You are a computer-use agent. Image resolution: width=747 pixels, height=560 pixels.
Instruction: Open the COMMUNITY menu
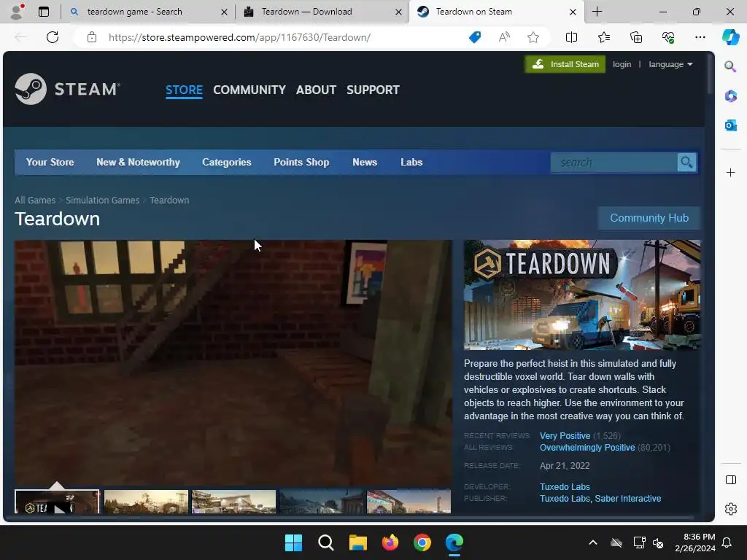click(249, 90)
